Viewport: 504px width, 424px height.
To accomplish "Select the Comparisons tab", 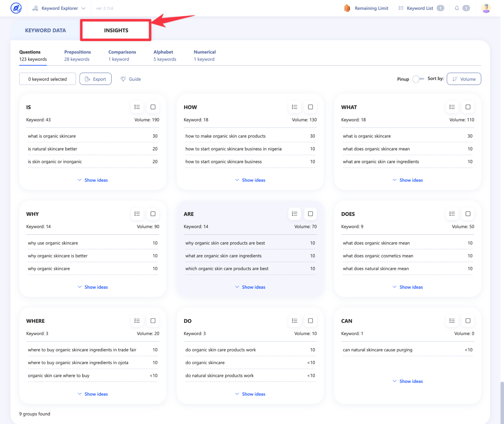I will tap(122, 55).
